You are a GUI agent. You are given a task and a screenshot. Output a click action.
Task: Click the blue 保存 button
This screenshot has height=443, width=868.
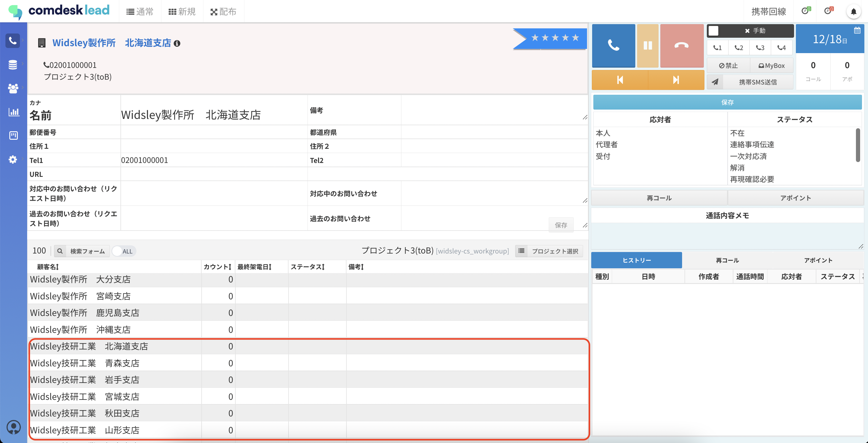coord(727,102)
